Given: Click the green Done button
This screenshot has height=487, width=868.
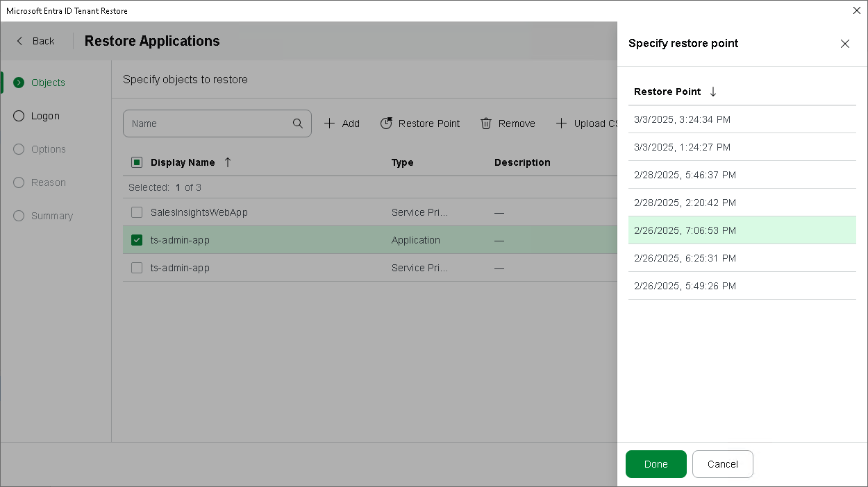Looking at the screenshot, I should 656,464.
